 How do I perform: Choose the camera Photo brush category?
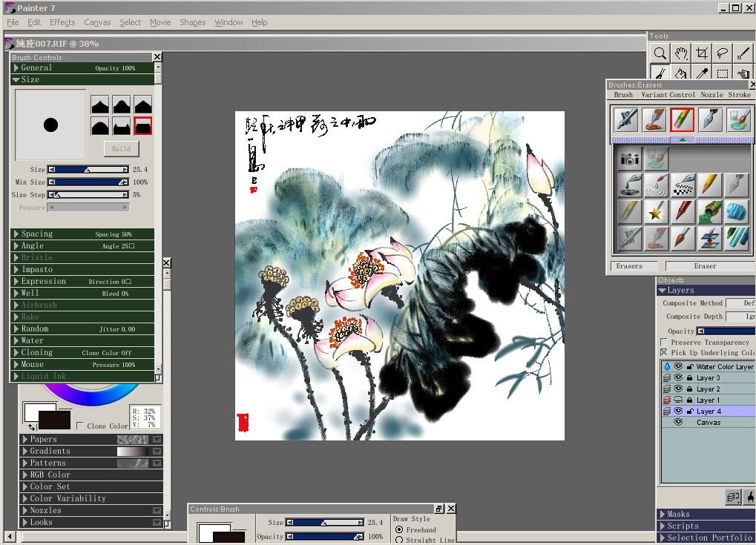(629, 159)
